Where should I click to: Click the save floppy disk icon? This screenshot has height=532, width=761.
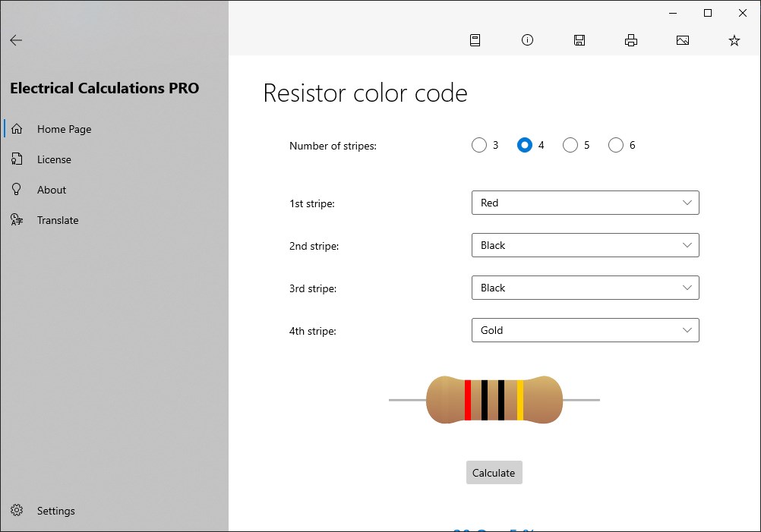579,40
